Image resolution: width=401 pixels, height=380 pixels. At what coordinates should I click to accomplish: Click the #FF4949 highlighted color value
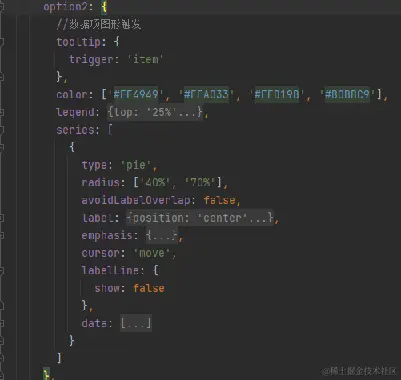click(x=136, y=94)
